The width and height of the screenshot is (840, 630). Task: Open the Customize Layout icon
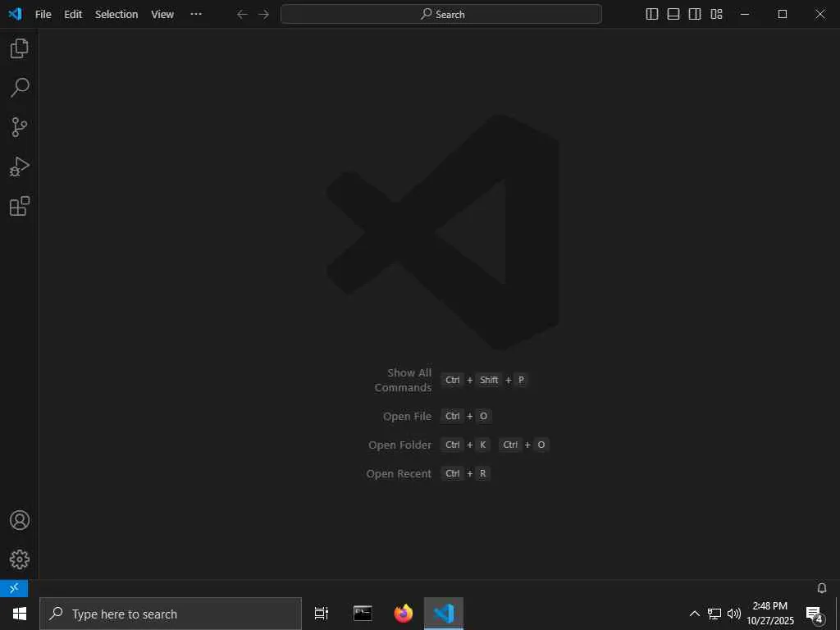click(x=716, y=15)
